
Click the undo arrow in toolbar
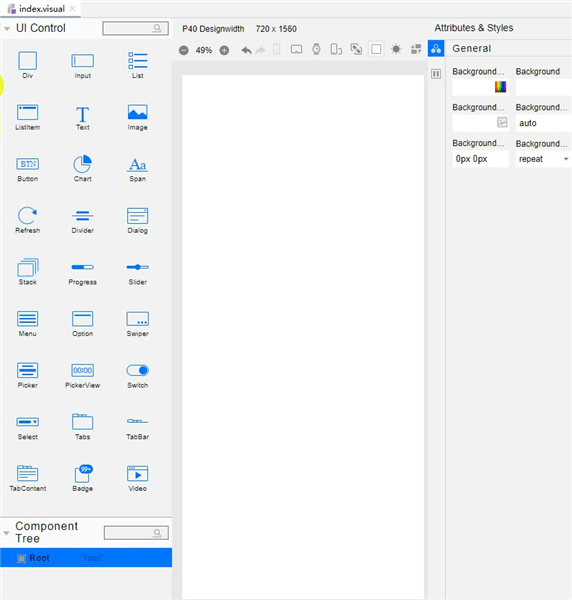(246, 50)
